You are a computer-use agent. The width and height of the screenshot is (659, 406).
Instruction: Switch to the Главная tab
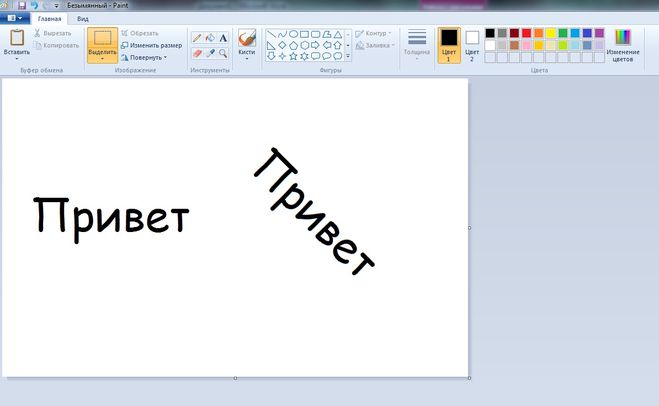click(x=49, y=19)
